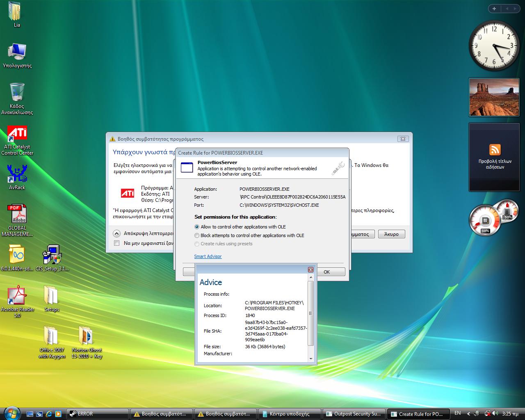Open the 6.0.1.440n-sd installer icon
This screenshot has height=420, width=525.
(17, 258)
